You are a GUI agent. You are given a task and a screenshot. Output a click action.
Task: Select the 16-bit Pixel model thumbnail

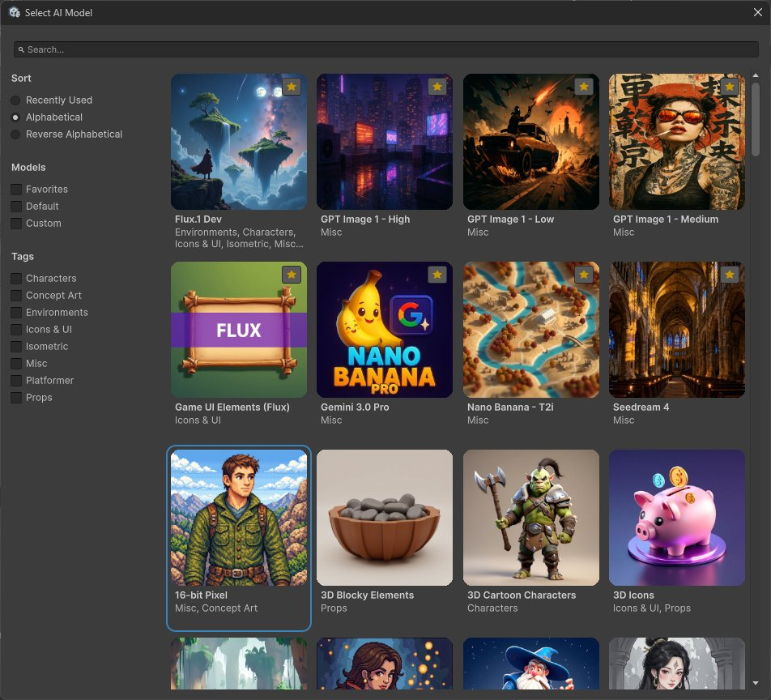click(x=239, y=518)
